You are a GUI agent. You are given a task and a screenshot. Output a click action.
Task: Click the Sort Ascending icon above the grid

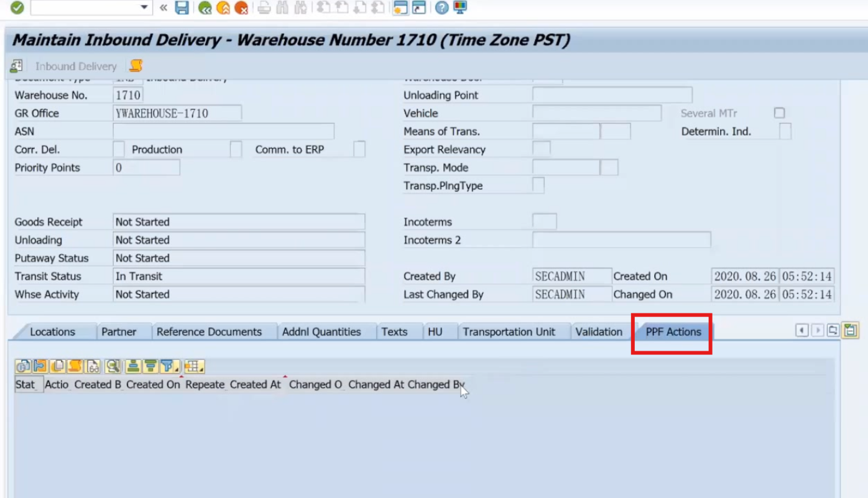(134, 366)
